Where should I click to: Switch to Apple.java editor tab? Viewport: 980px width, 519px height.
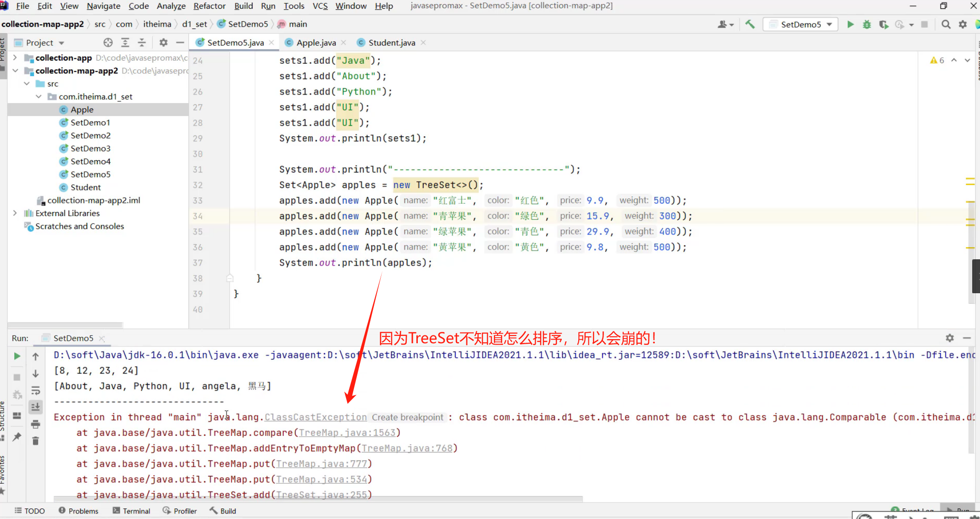click(316, 43)
